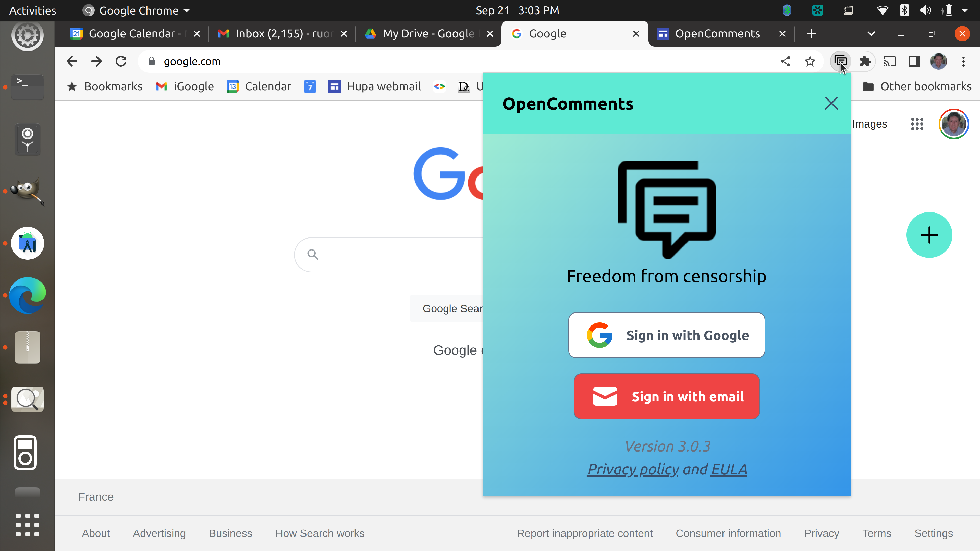Image resolution: width=980 pixels, height=551 pixels.
Task: Open the About footer link
Action: coord(96,533)
